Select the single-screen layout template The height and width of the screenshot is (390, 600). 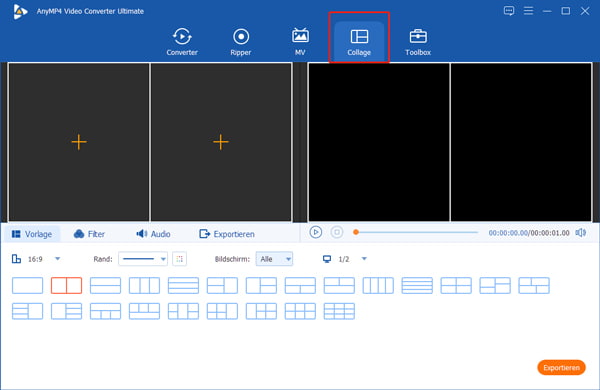click(x=28, y=286)
